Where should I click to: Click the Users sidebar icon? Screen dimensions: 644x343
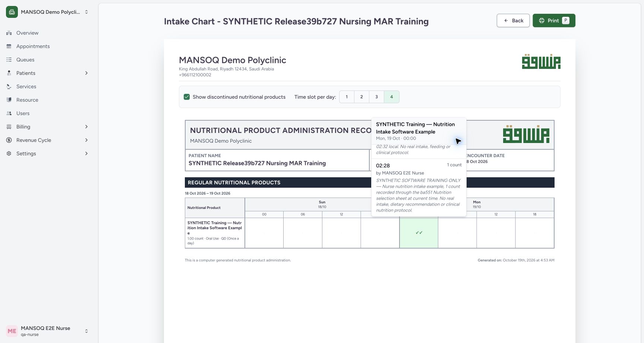[x=9, y=113]
